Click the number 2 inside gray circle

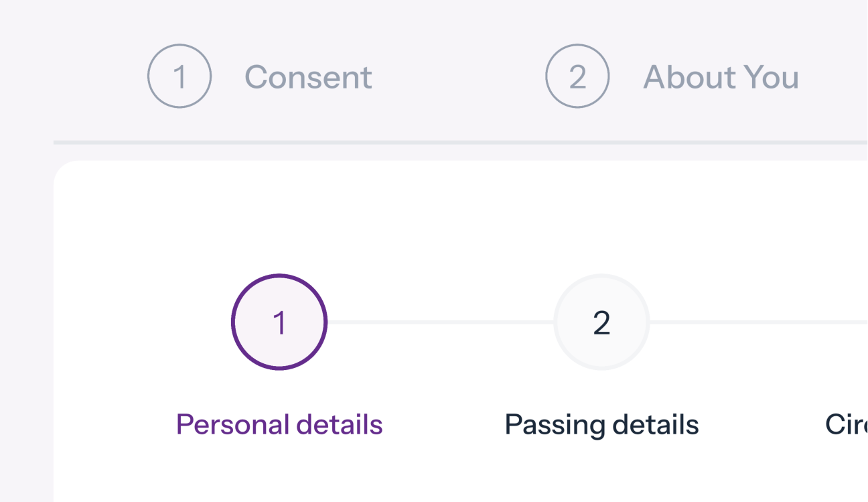(x=601, y=323)
